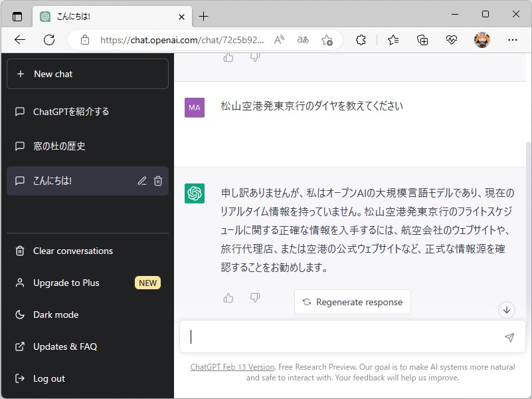Screen dimensions: 532x399
Task: Click Regenerate response
Action: click(x=352, y=302)
